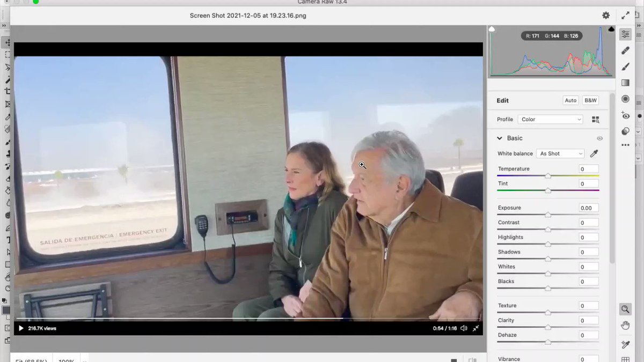Screen dimensions: 644x362
Task: Click the Contrast slider handle
Action: tap(548, 229)
